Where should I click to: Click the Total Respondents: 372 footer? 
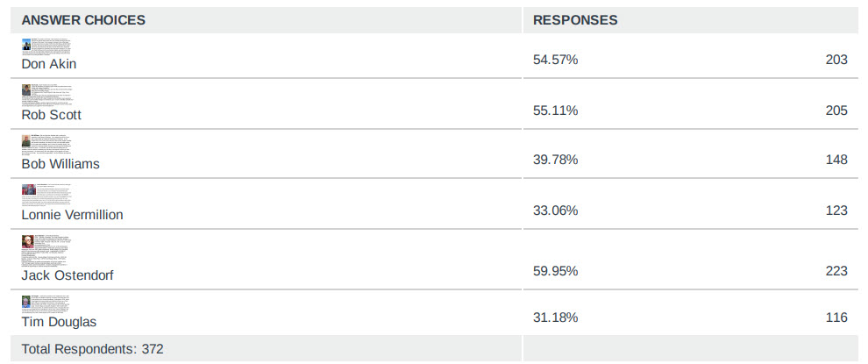pyautogui.click(x=92, y=349)
